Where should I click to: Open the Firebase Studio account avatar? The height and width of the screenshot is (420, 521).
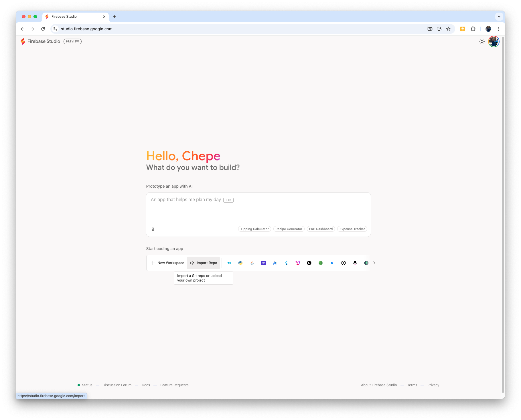494,41
